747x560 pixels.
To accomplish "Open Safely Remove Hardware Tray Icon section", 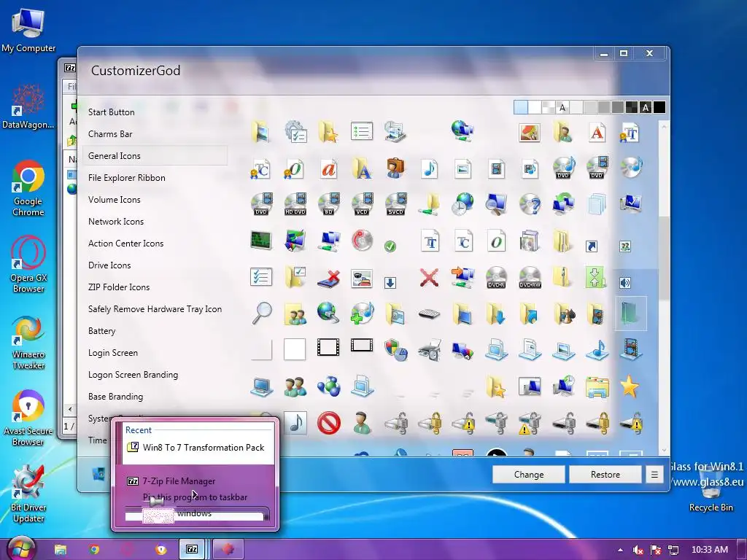I will point(155,309).
